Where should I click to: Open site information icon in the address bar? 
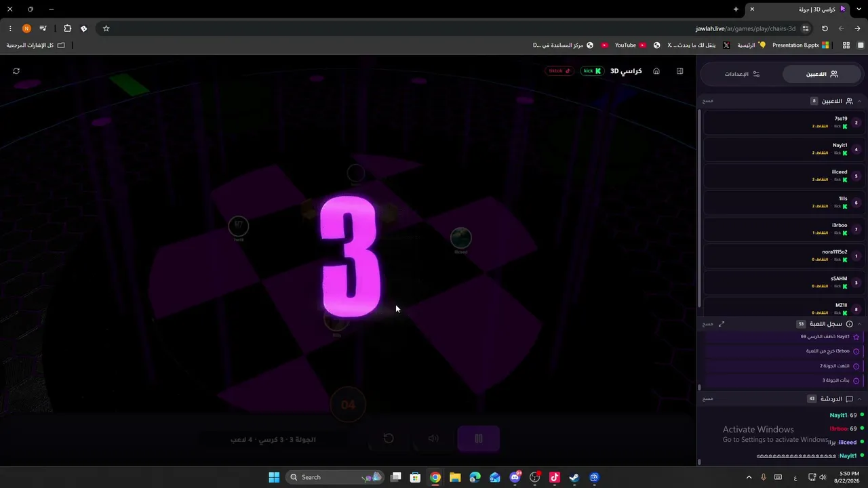click(x=806, y=28)
